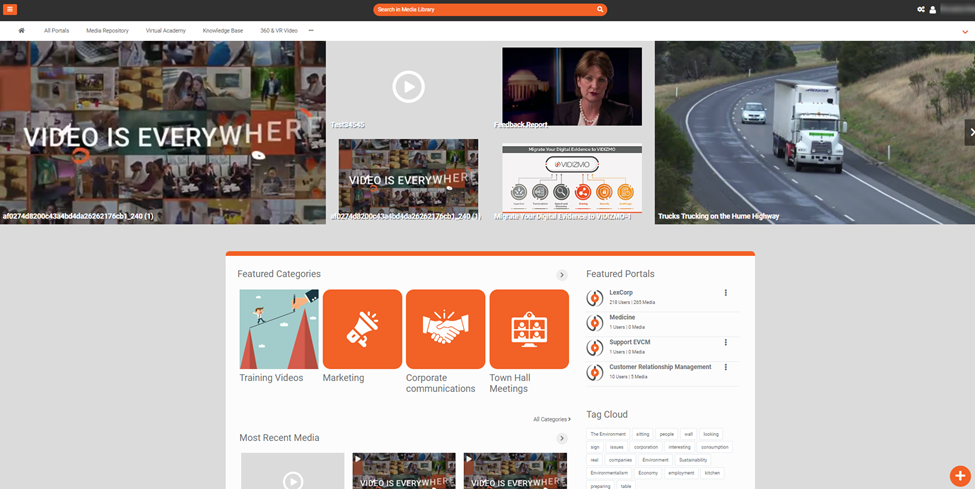The image size is (975, 489).
Task: Expand the red chevron below the toolbar
Action: (x=965, y=32)
